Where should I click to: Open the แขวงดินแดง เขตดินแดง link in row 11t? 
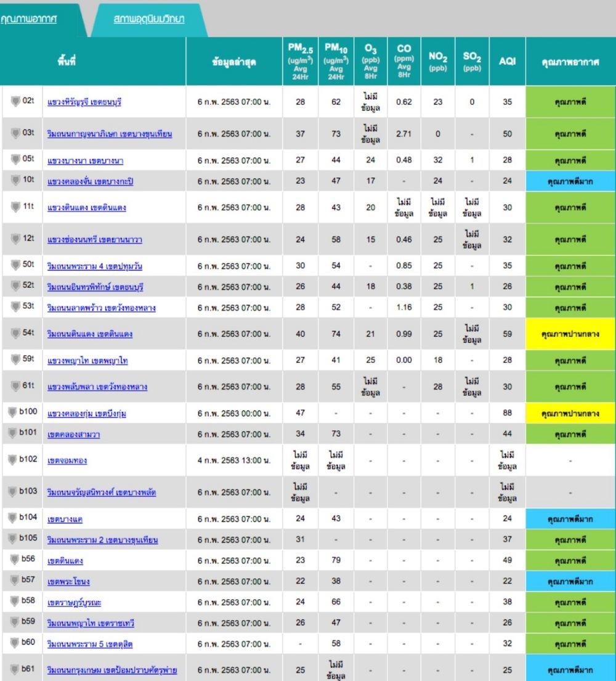86,208
